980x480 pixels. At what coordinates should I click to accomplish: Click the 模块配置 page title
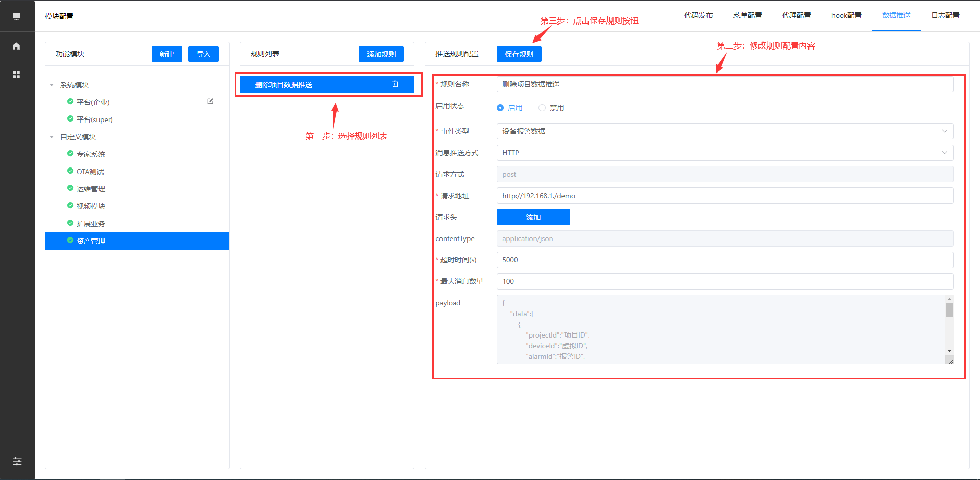[59, 16]
